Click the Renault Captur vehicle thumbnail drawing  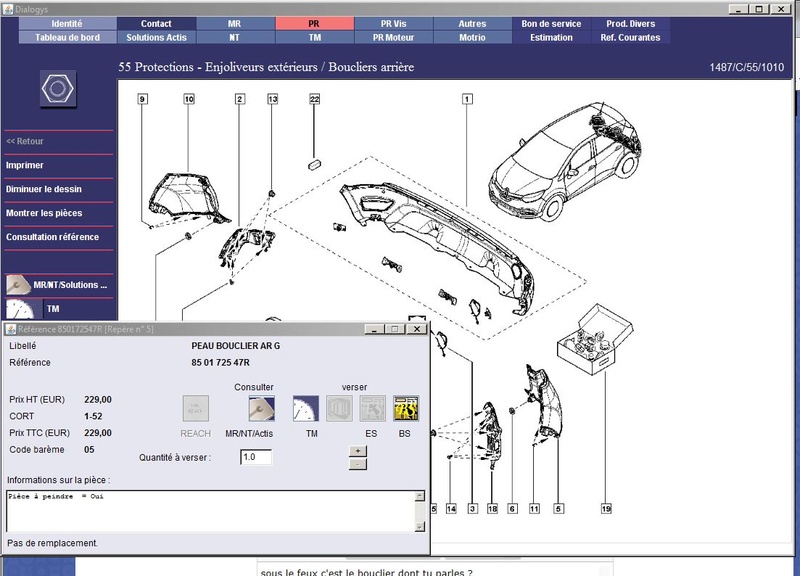565,161
